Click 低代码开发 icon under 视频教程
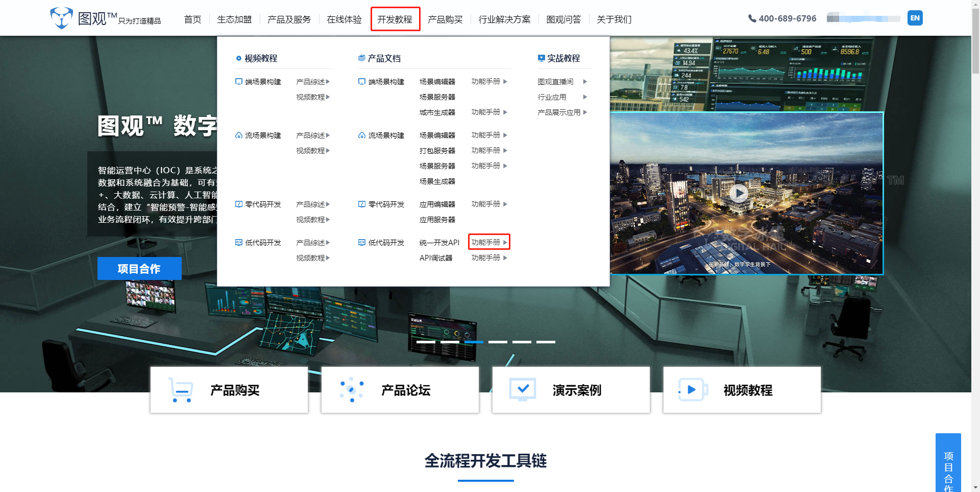This screenshot has width=980, height=492. pyautogui.click(x=238, y=243)
